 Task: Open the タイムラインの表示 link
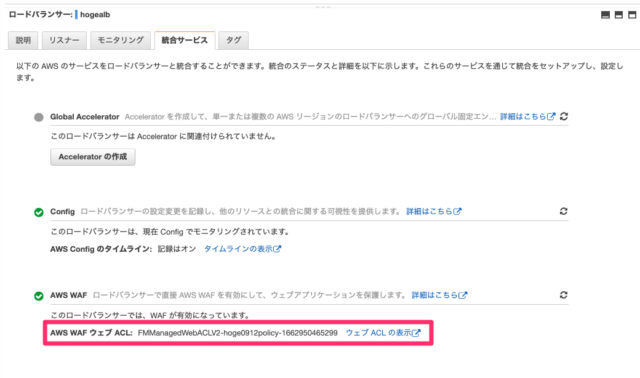[242, 249]
